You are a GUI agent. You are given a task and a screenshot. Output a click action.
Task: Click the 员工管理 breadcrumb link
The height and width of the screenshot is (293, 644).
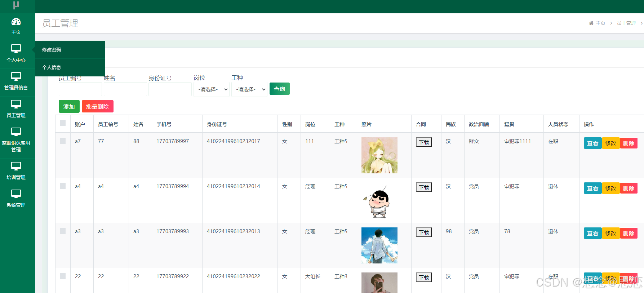click(626, 23)
